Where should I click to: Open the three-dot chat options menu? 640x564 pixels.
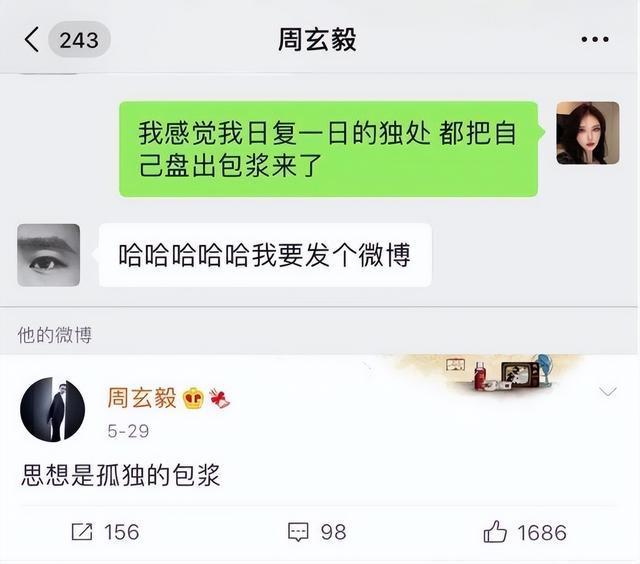(595, 40)
